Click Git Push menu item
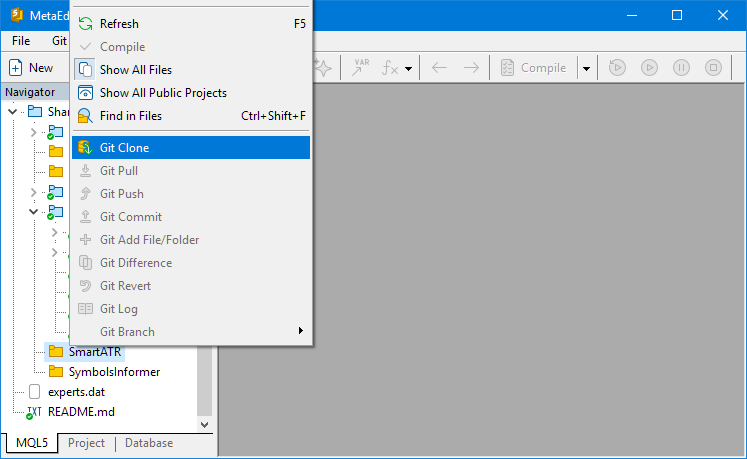Viewport: 747px width, 459px height. click(x=191, y=194)
